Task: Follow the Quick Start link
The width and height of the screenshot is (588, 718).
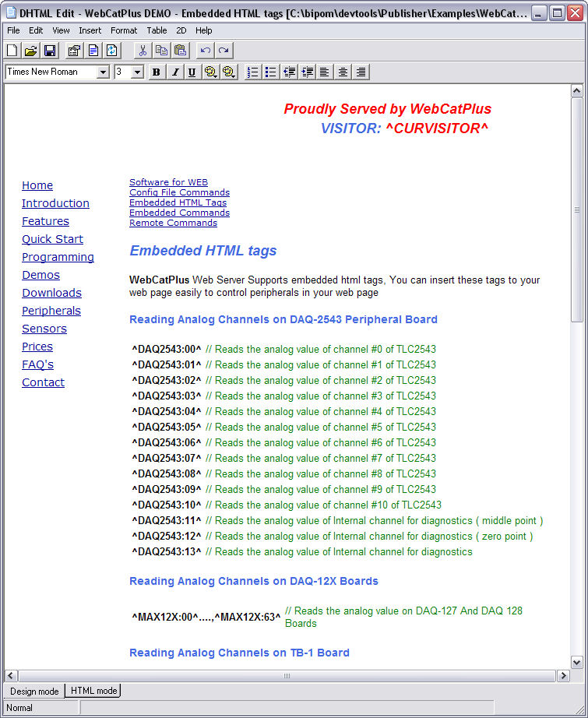Action: tap(53, 239)
